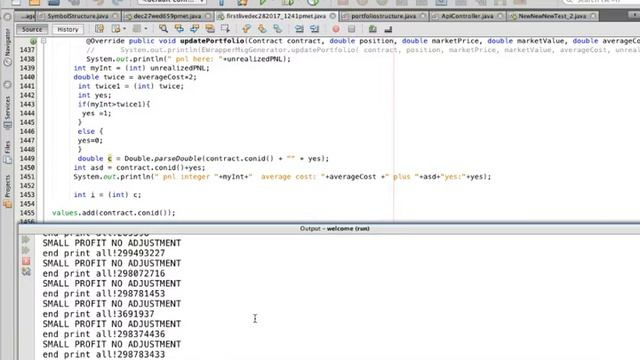Viewport: 640px width, 360px height.
Task: Close the portfoliostructure.java tab
Action: click(x=423, y=16)
